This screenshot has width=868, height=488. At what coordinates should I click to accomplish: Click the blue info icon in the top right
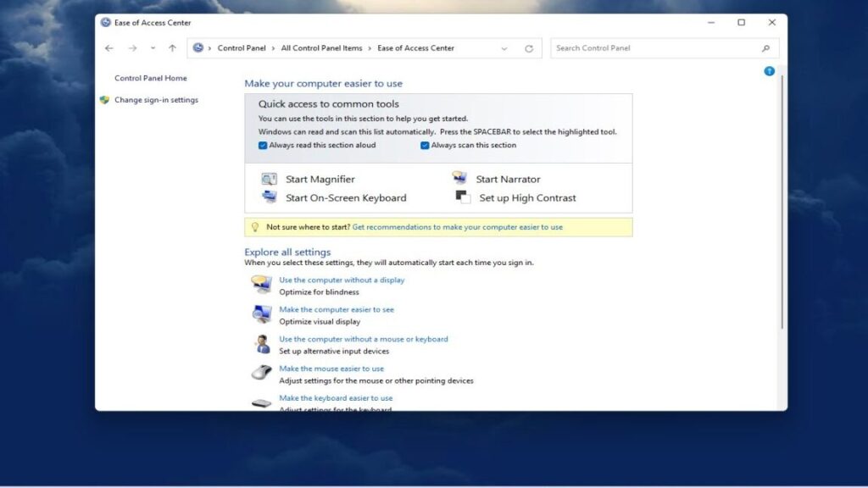coord(769,71)
